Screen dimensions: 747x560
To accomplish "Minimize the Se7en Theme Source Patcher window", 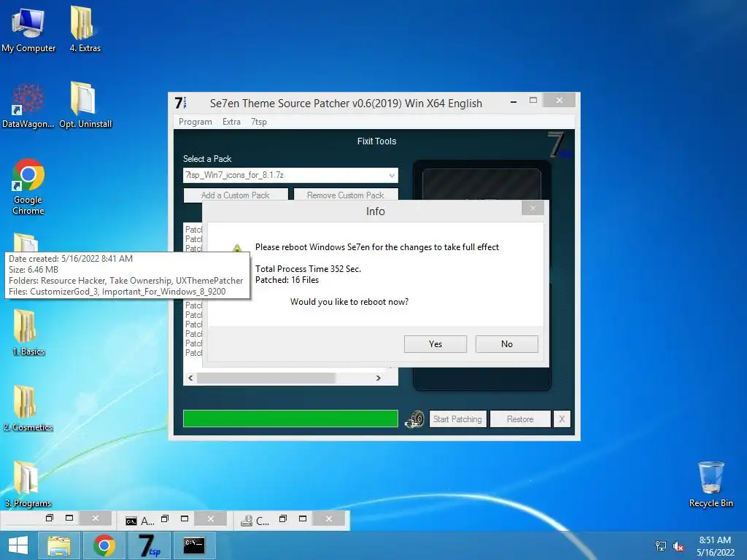I will 514,101.
